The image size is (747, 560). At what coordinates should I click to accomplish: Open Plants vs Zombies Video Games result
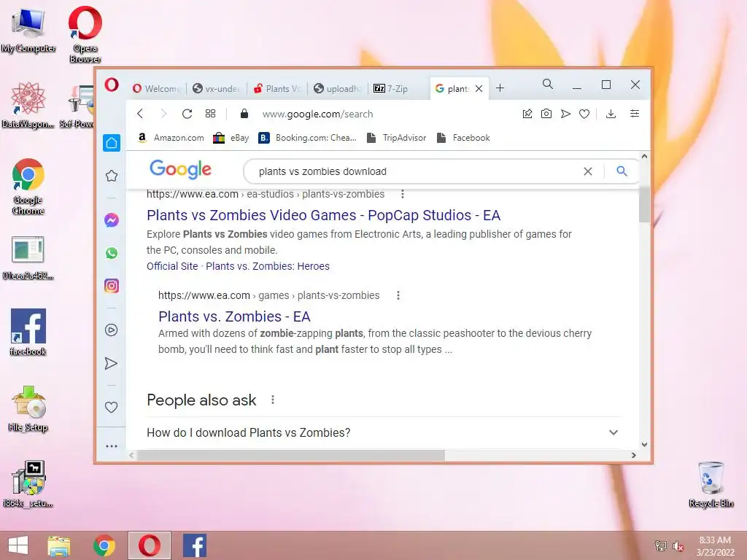click(x=323, y=215)
